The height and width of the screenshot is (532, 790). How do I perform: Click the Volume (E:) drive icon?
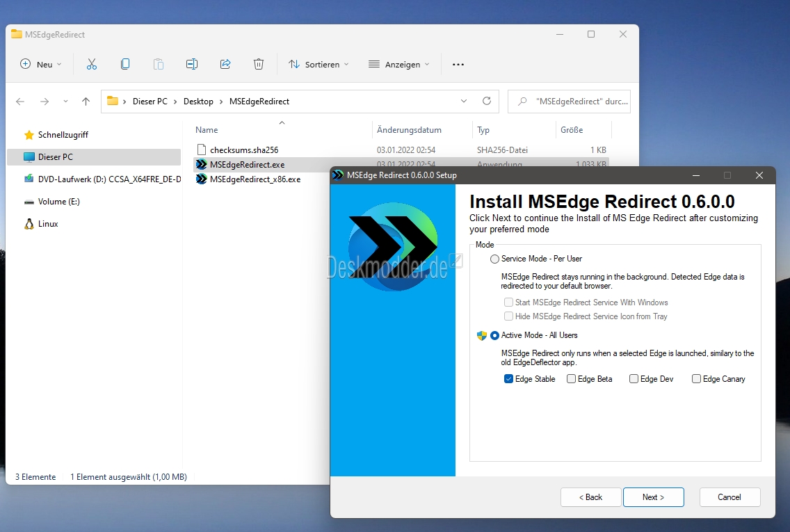[x=29, y=202]
